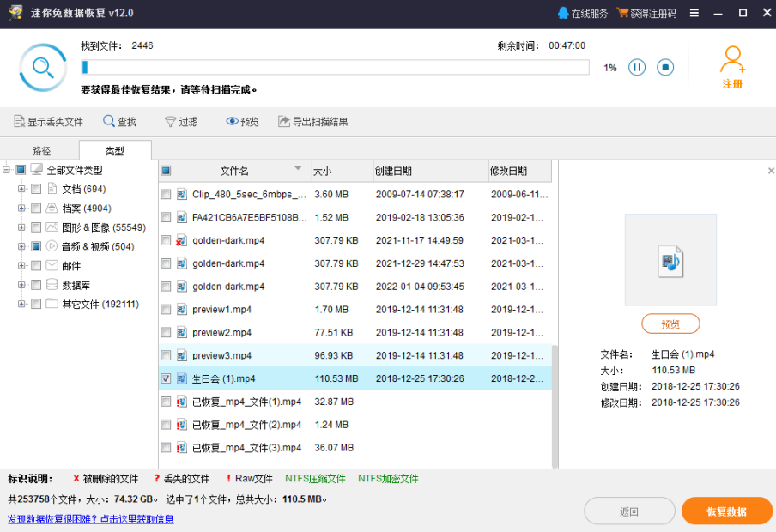Sort by the 修改日期 column header
This screenshot has width=776, height=532.
pos(519,171)
